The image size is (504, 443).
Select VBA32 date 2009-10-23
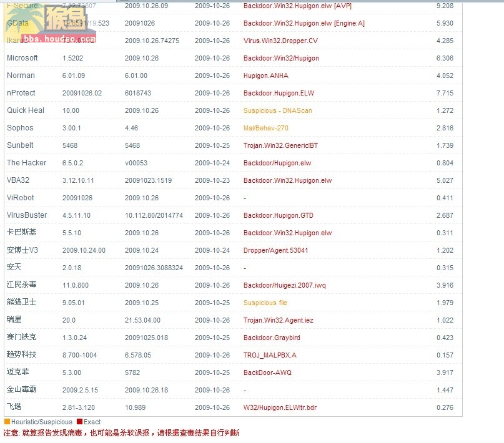click(212, 180)
